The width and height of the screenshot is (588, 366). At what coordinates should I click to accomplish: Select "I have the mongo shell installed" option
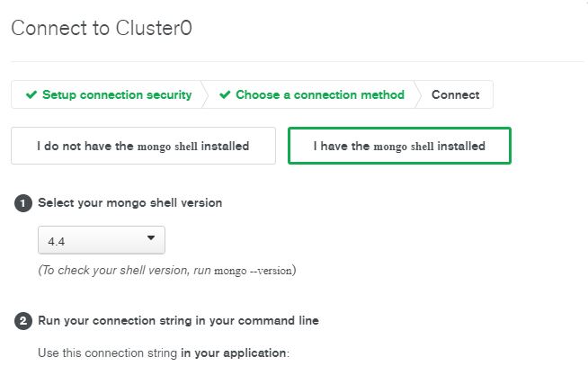click(x=399, y=146)
